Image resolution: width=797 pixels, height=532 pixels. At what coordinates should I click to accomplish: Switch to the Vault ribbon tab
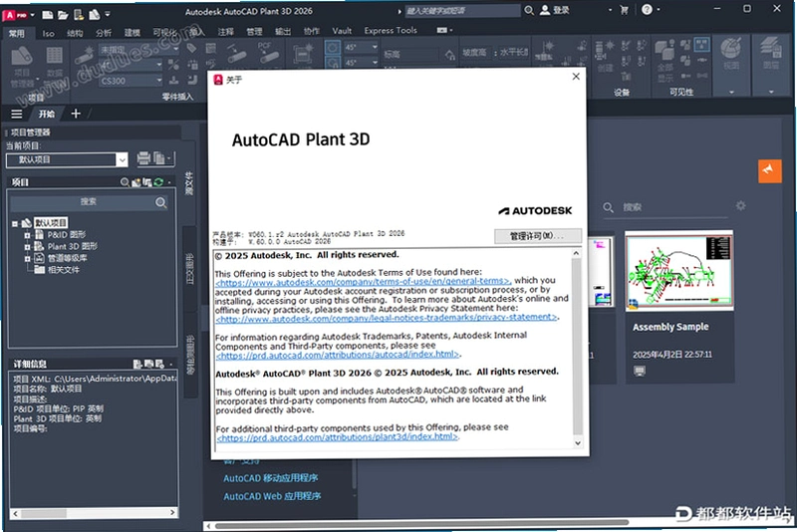[x=342, y=31]
